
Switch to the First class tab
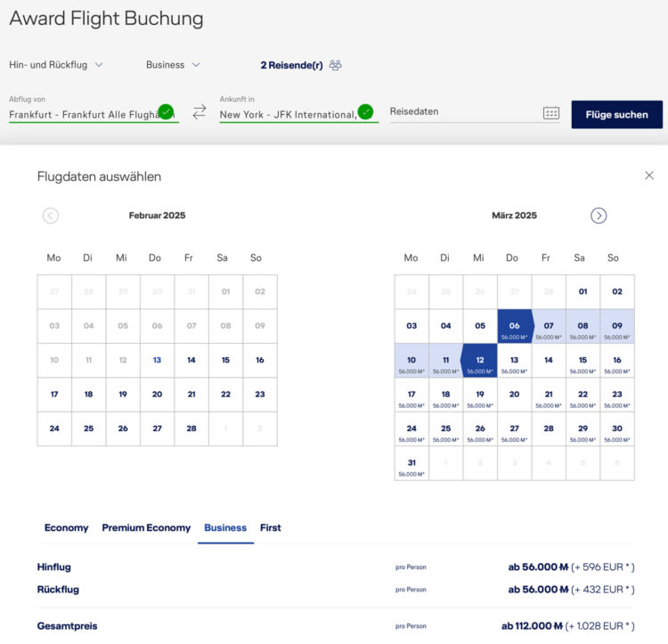271,528
